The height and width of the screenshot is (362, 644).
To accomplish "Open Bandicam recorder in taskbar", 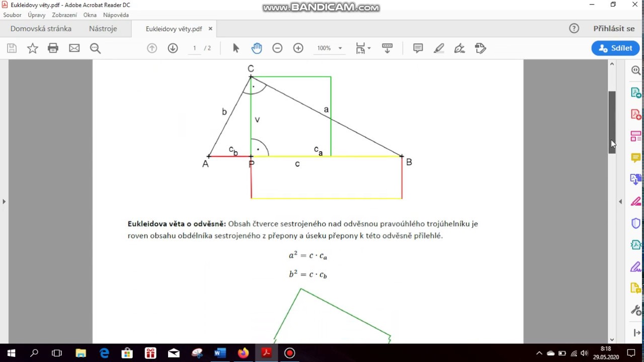I will (290, 353).
